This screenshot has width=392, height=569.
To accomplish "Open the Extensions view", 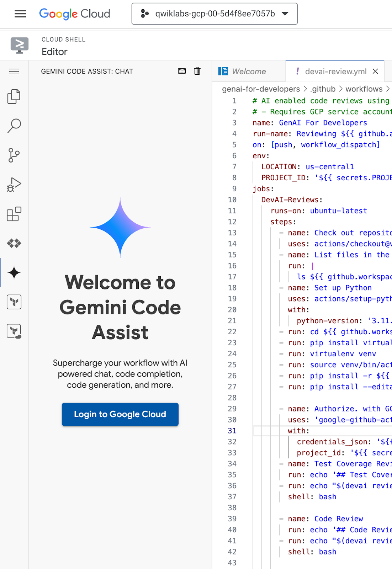I will click(14, 214).
